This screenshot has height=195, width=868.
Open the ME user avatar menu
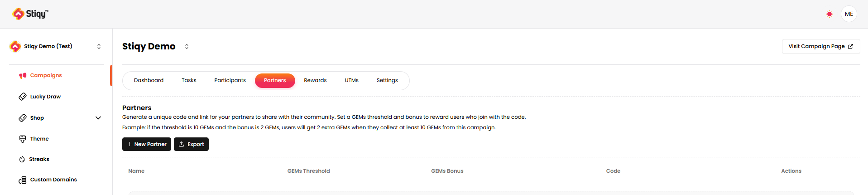pos(849,14)
